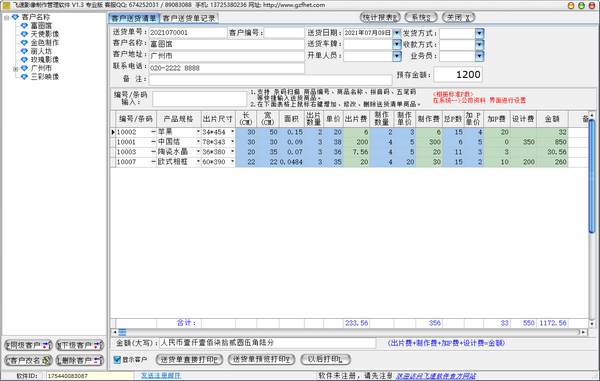The image size is (600, 381).
Task: Click the 编号/条码 entry field
Action: pos(199,99)
